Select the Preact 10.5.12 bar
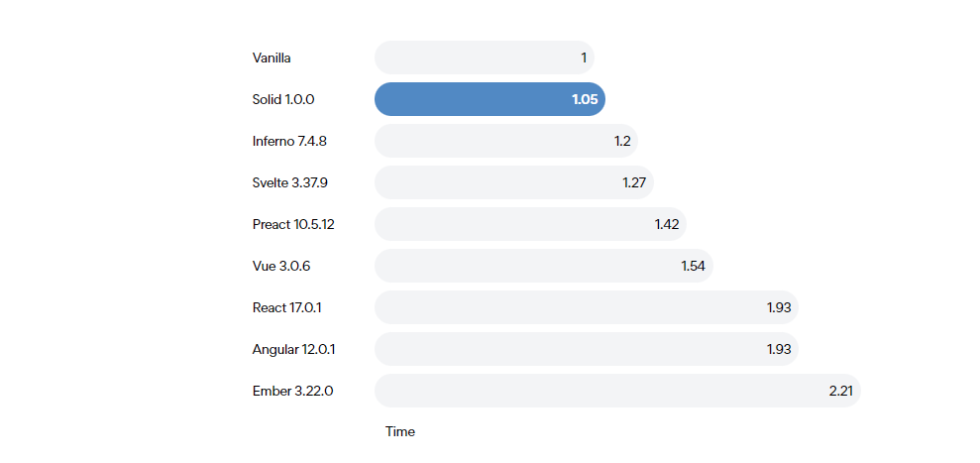Viewport: 980px width, 463px height. click(530, 224)
